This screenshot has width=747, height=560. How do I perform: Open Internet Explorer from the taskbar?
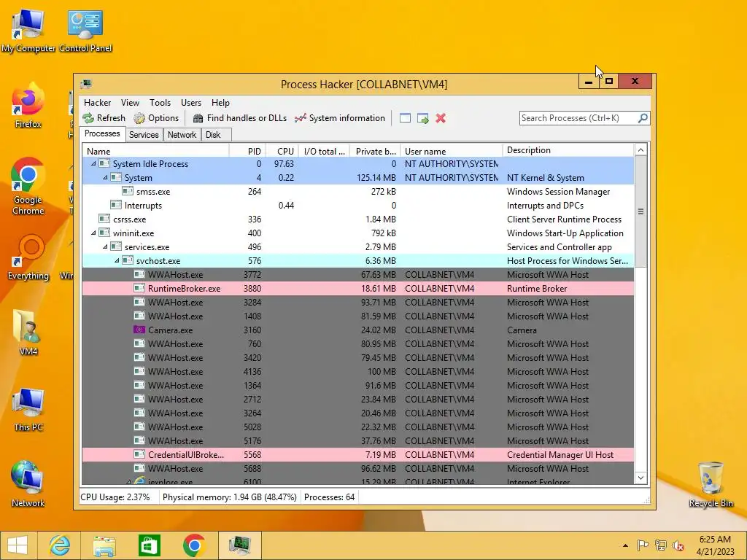60,545
